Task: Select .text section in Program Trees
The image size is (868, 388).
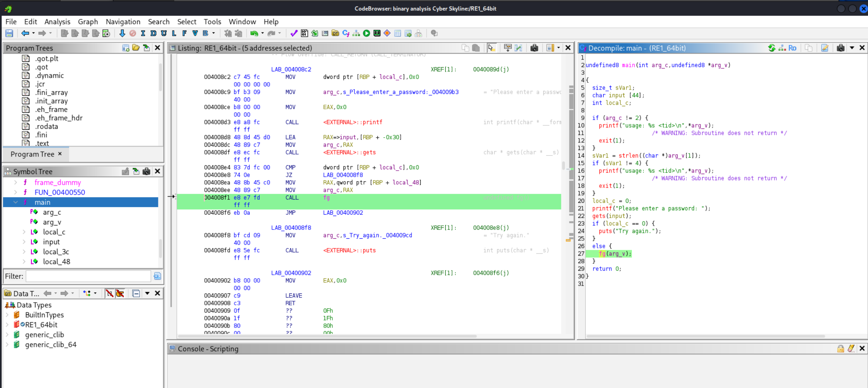Action: click(42, 143)
